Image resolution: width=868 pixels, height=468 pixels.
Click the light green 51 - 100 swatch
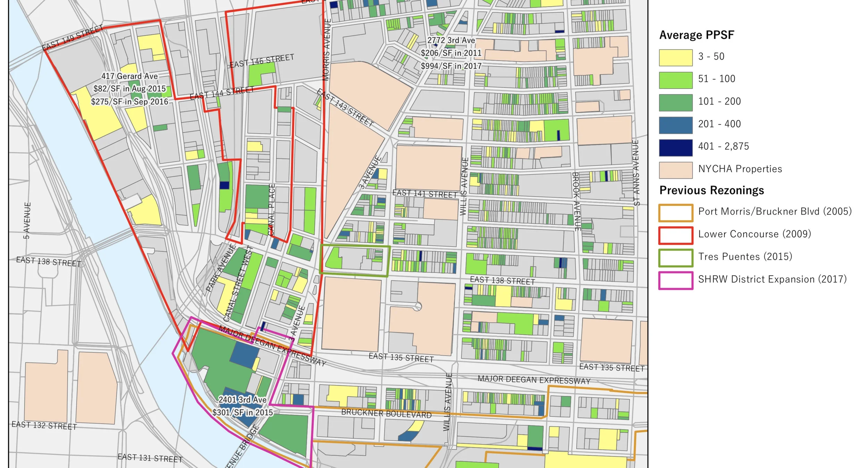[x=675, y=80]
